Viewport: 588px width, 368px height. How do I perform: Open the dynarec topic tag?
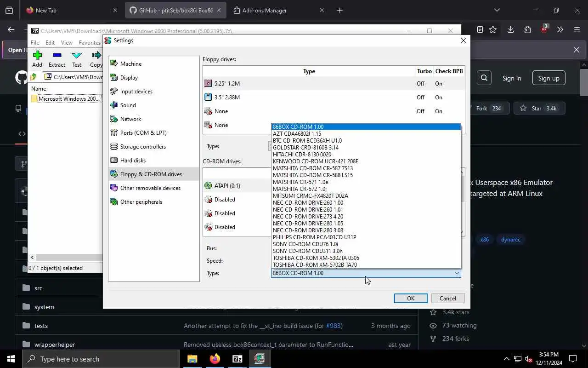[511, 240]
